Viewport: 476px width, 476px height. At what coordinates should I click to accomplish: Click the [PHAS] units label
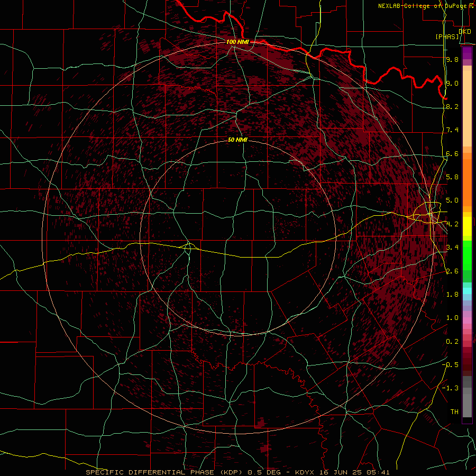point(447,36)
